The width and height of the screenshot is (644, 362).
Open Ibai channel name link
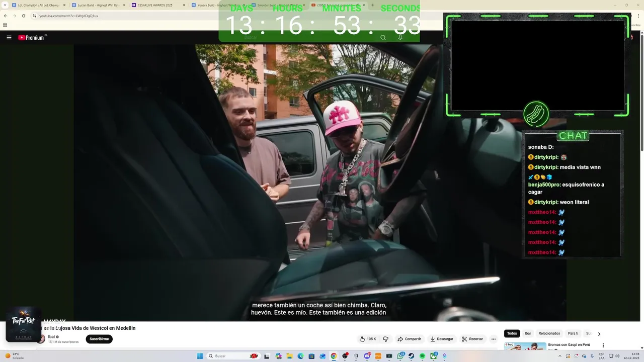(51, 337)
